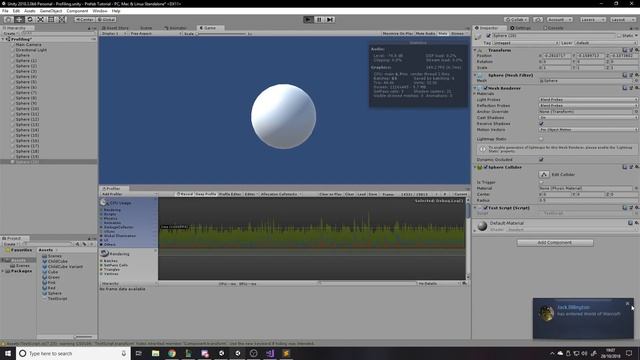Select the Hand tool in the toolbar
Screen dimensions: 640x360
pyautogui.click(x=8, y=19)
